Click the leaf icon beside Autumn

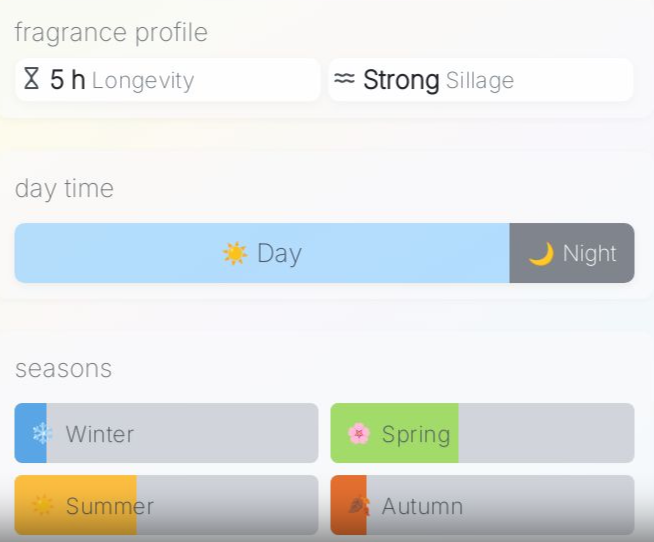coord(358,506)
